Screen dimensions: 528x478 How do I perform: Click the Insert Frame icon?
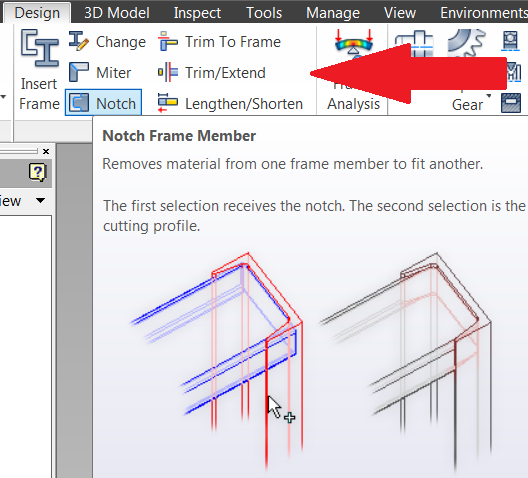[39, 48]
